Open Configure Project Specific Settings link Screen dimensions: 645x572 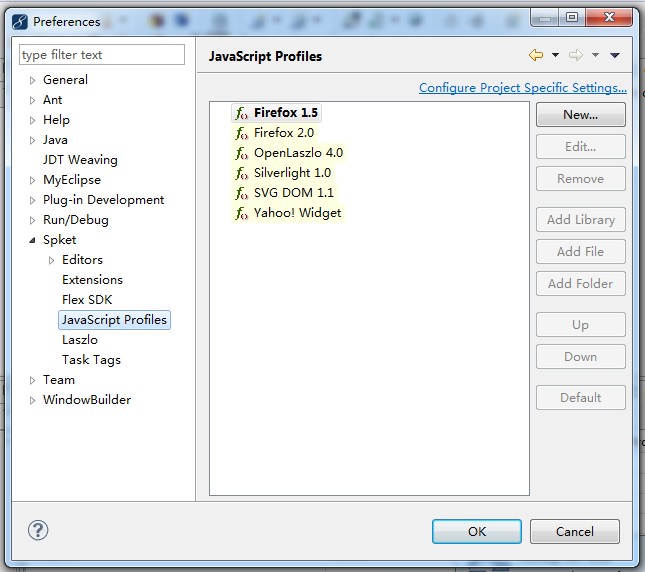tap(523, 88)
